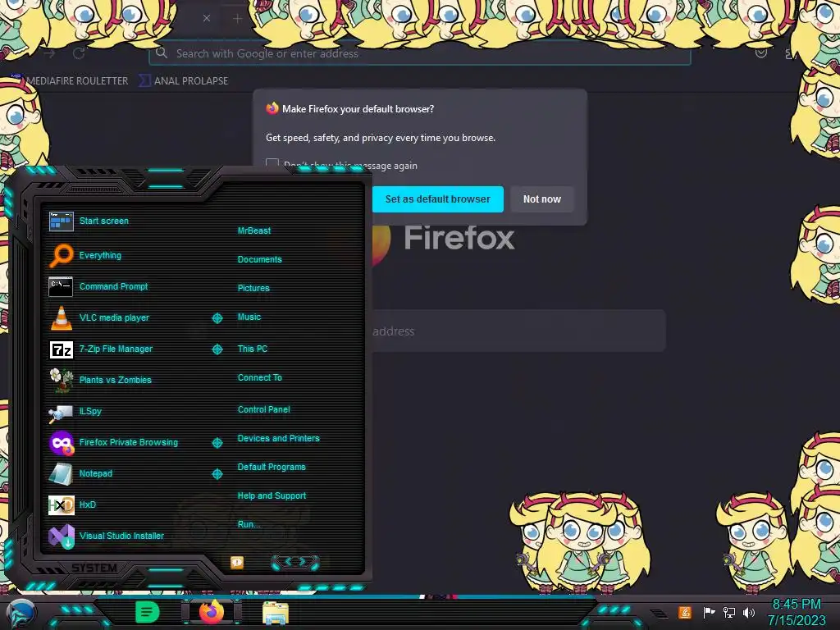This screenshot has width=840, height=630.
Task: Open MEDIAFIRE ROULETTER bookmark
Action: (x=70, y=81)
